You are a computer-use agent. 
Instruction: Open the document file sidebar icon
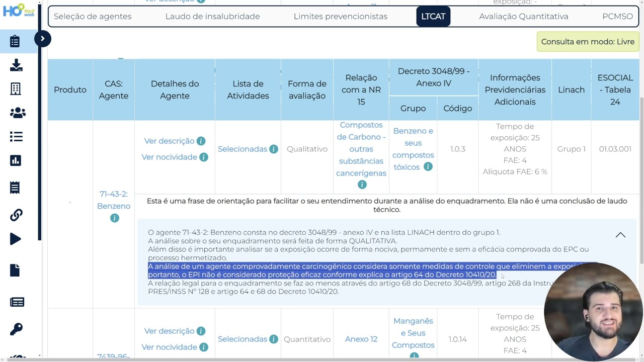click(15, 270)
